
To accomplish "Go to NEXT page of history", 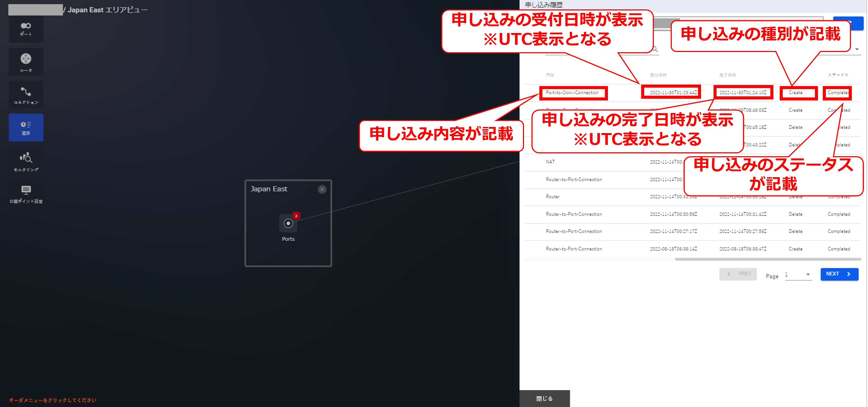I will click(839, 274).
